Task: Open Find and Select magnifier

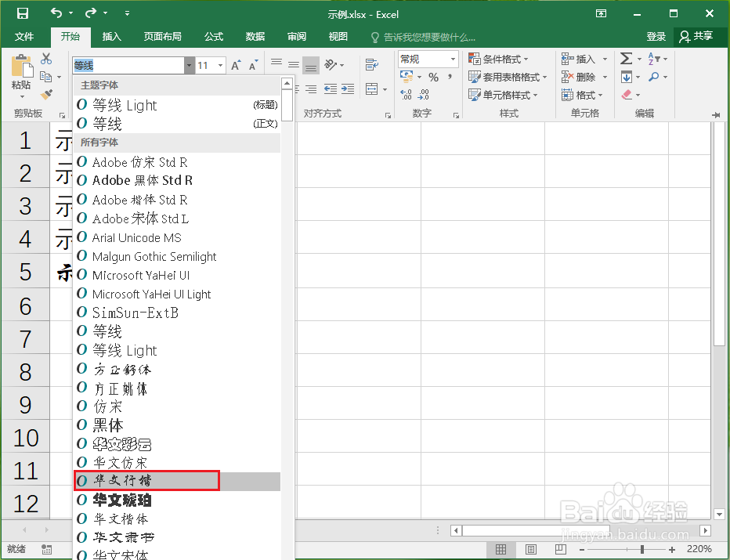Action: tap(654, 77)
